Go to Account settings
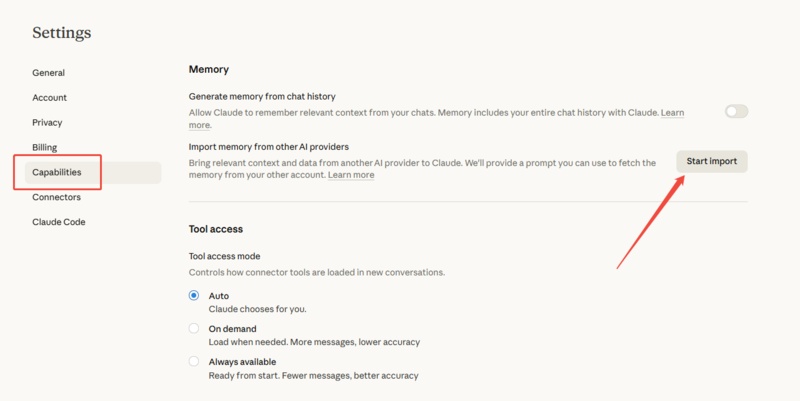Viewport: 800px width, 401px height. pos(49,98)
